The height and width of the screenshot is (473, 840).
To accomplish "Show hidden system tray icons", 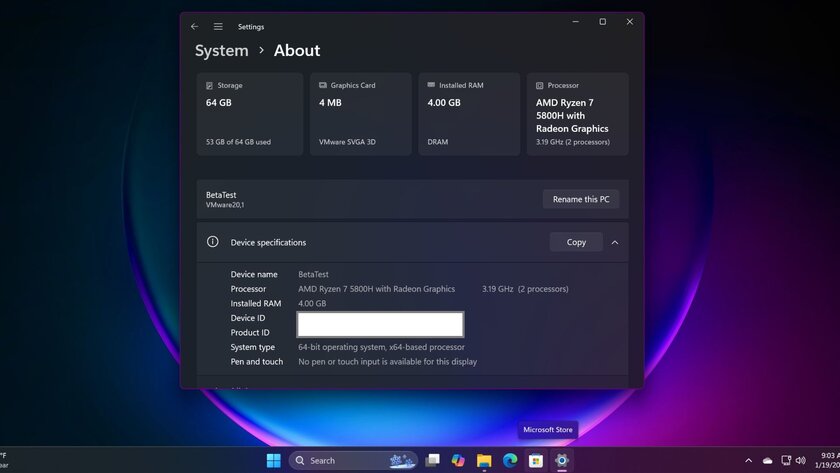I will point(748,460).
